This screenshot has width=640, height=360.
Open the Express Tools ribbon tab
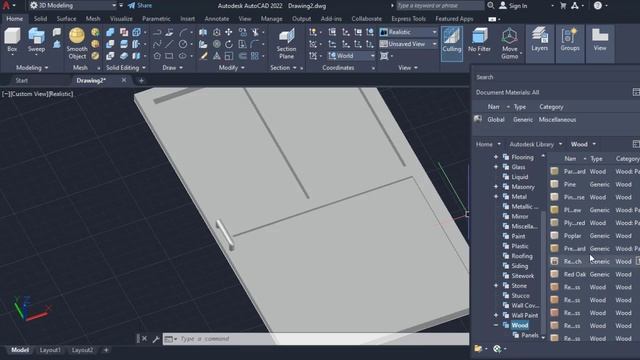click(x=408, y=19)
